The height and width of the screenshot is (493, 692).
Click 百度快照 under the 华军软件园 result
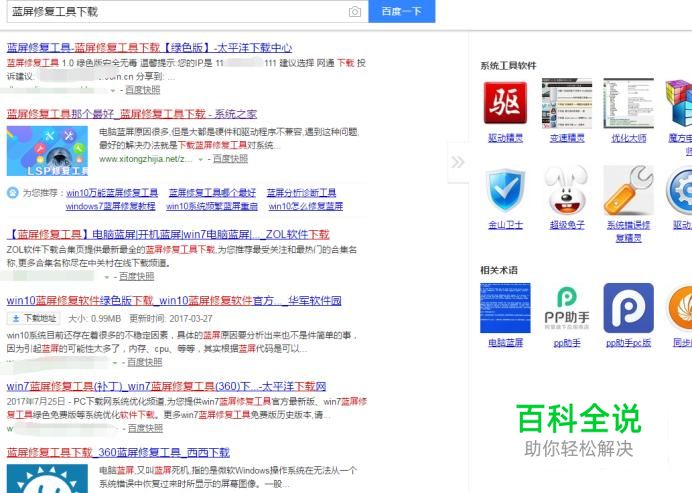point(145,363)
